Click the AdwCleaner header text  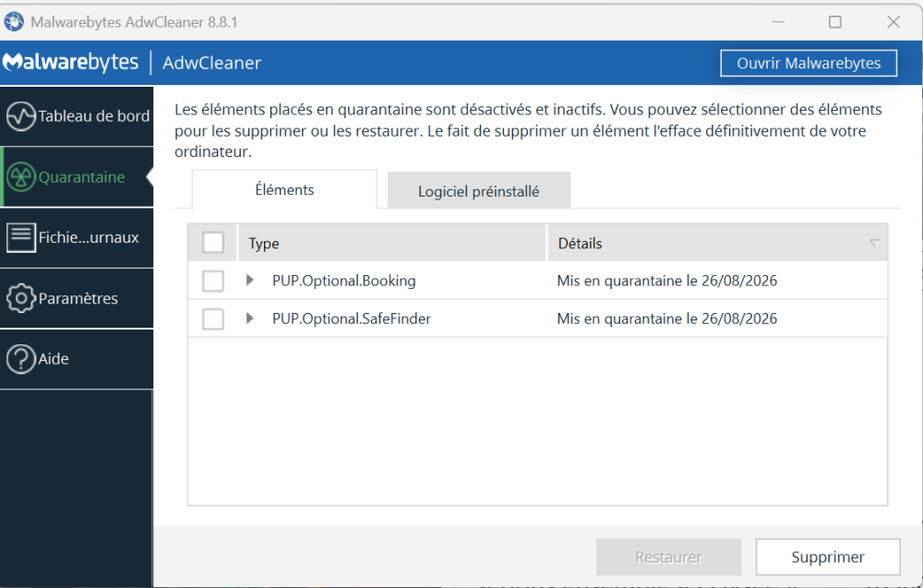(212, 63)
